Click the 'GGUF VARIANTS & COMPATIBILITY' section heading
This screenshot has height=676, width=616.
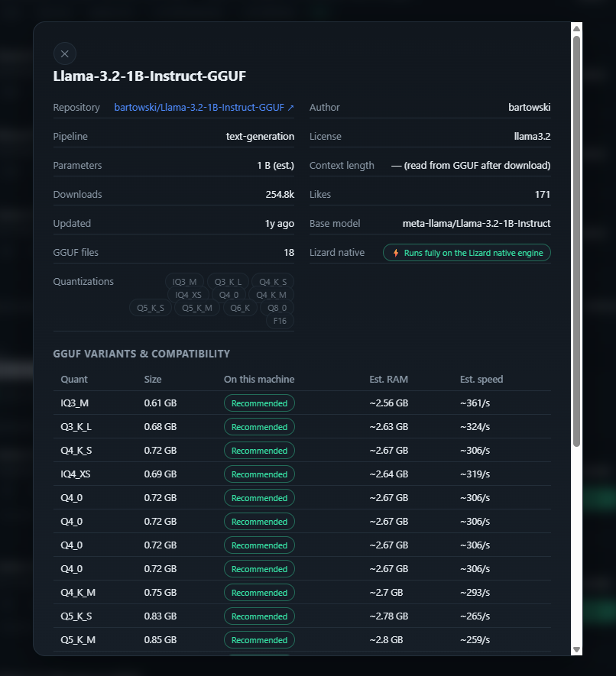click(141, 354)
